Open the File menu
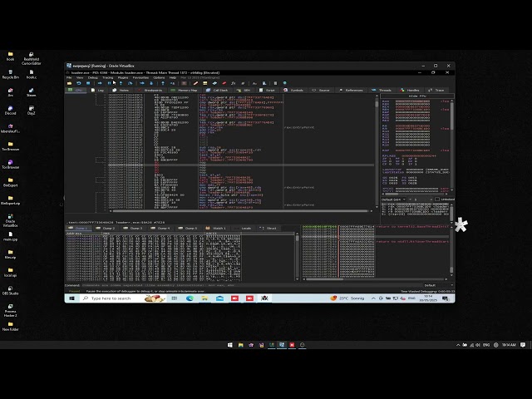Image resolution: width=532 pixels, height=399 pixels. pyautogui.click(x=69, y=77)
